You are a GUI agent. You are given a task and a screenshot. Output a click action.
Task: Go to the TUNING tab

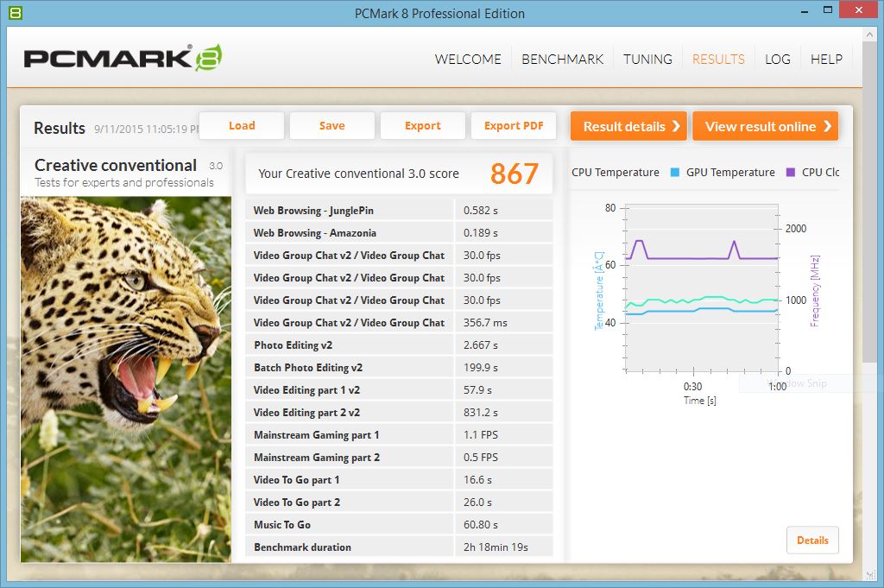click(647, 60)
